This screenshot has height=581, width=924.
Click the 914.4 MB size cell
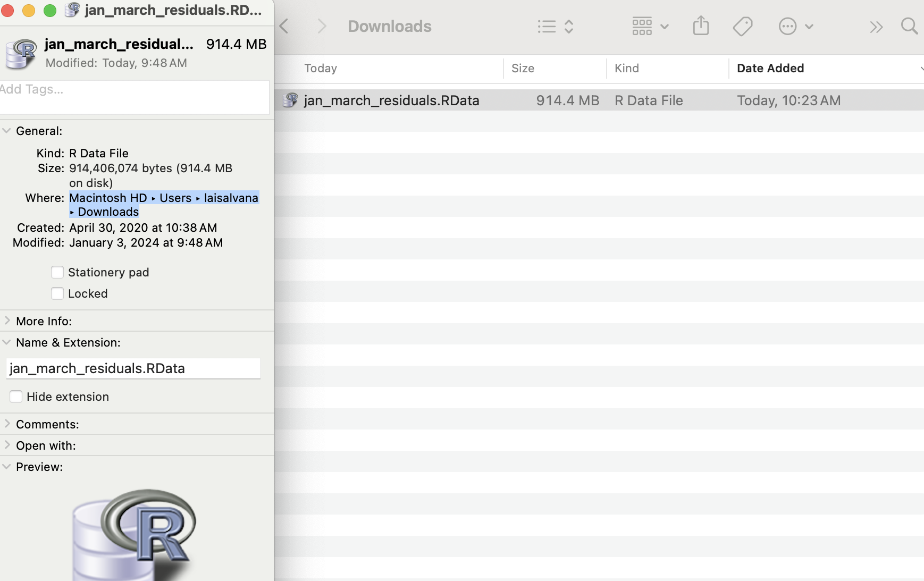(x=567, y=100)
